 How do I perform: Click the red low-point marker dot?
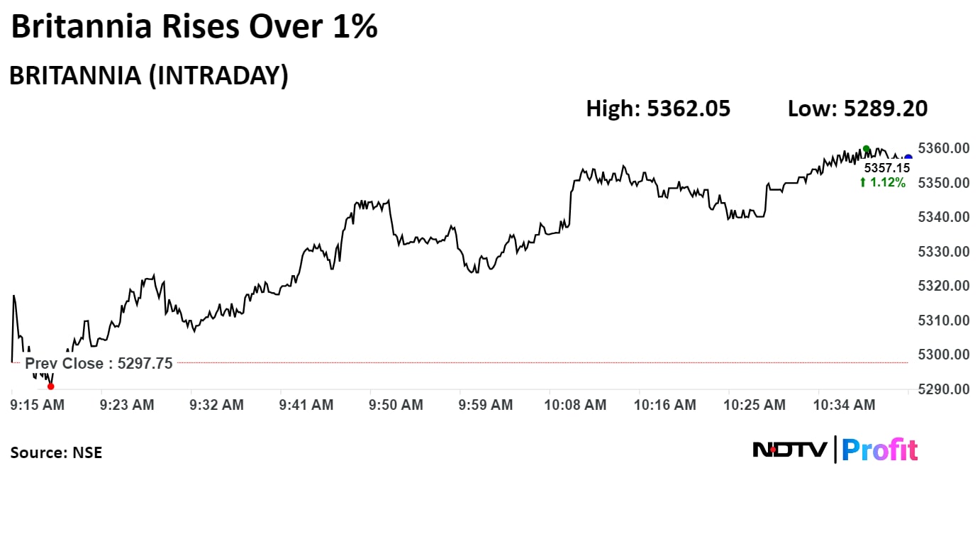click(50, 386)
